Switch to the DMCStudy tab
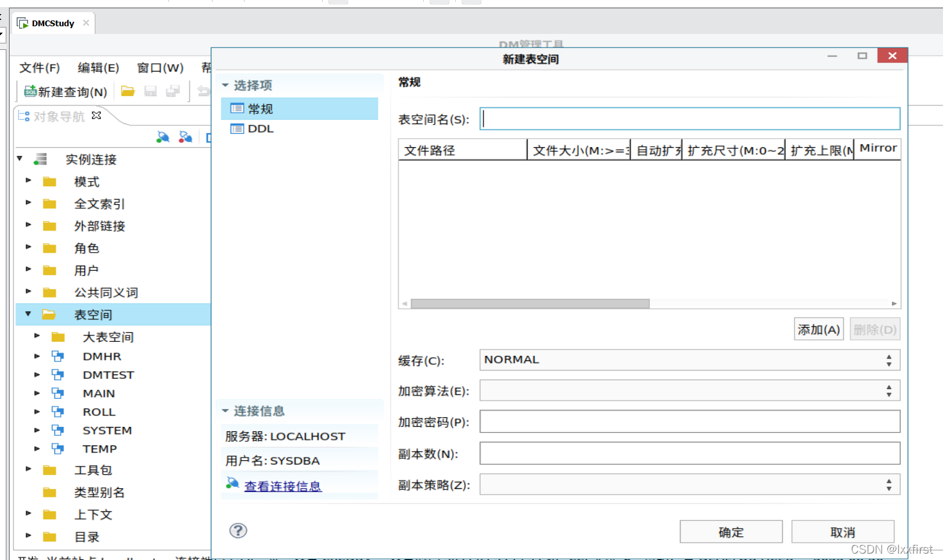Screen dimensions: 943x560 coord(52,23)
